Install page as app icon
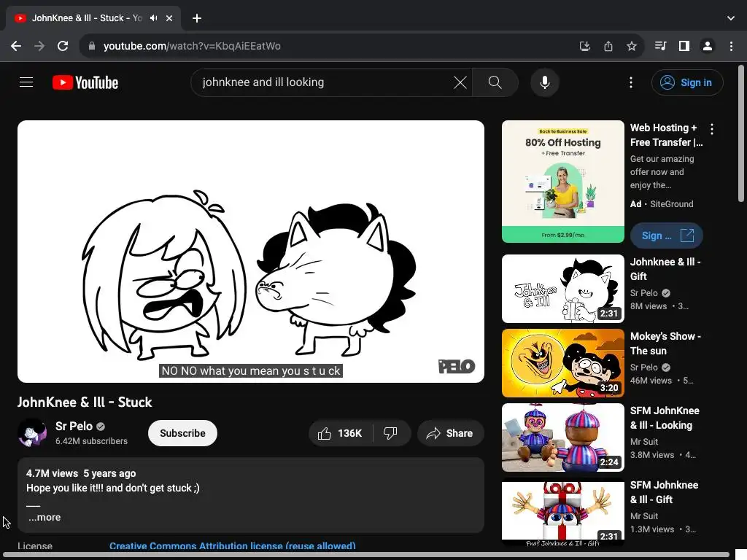 (x=584, y=46)
